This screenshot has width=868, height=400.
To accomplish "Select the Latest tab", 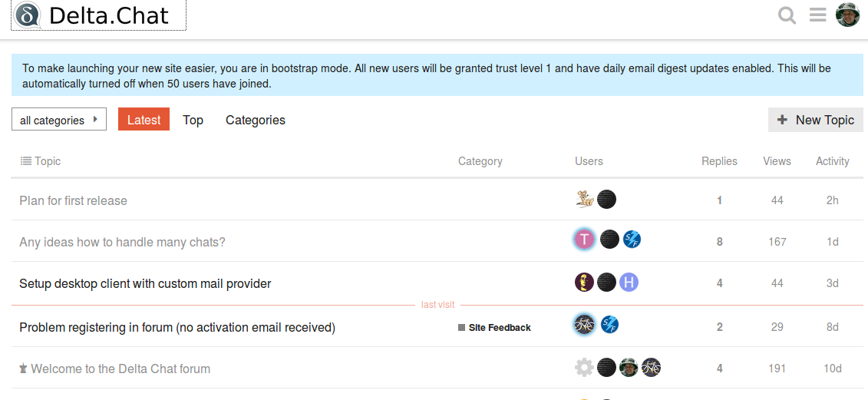I will [x=144, y=120].
